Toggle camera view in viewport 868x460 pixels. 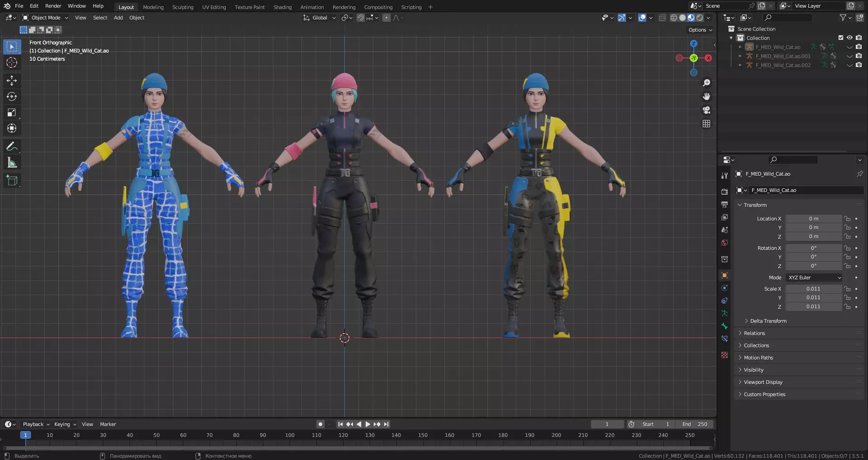pyautogui.click(x=706, y=110)
